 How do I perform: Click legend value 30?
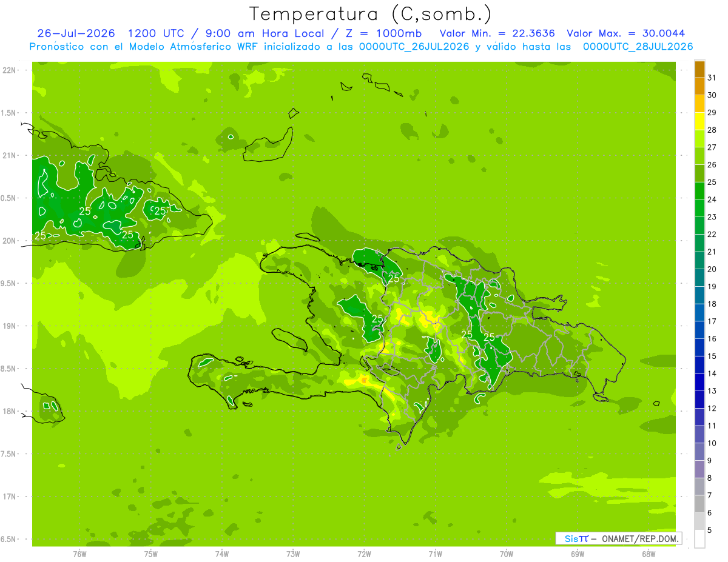click(712, 95)
